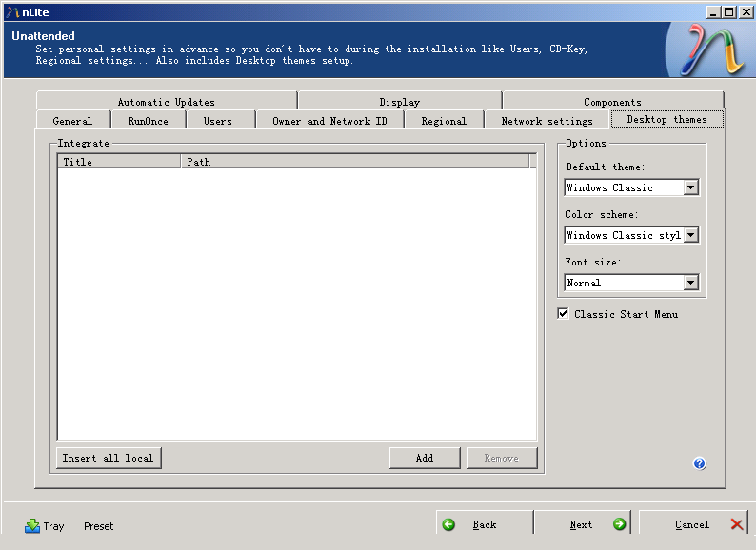The image size is (756, 550).
Task: Toggle the Classic Start Menu checkbox
Action: click(x=564, y=314)
